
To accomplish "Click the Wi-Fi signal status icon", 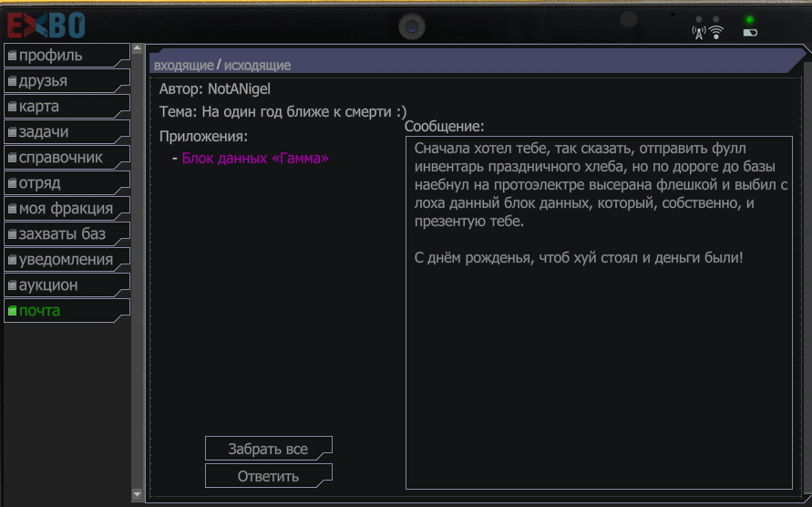I will [x=716, y=33].
